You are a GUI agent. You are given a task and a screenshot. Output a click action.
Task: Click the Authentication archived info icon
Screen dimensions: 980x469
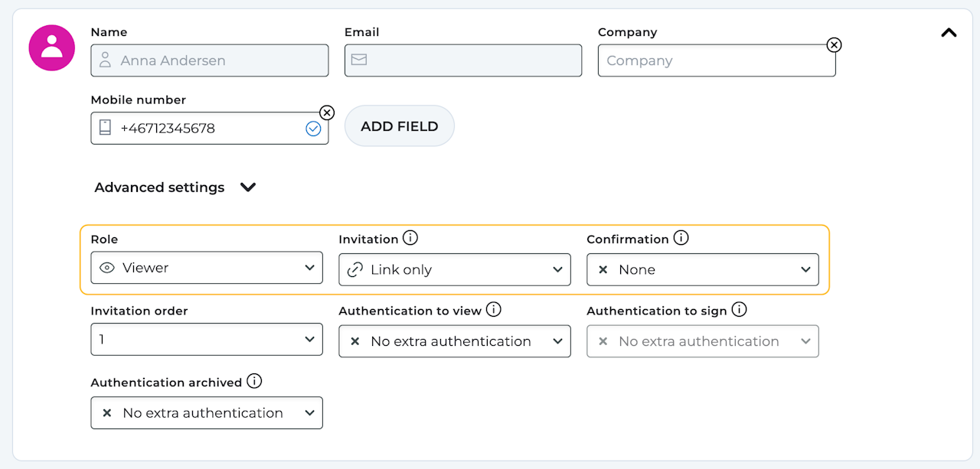coord(254,381)
